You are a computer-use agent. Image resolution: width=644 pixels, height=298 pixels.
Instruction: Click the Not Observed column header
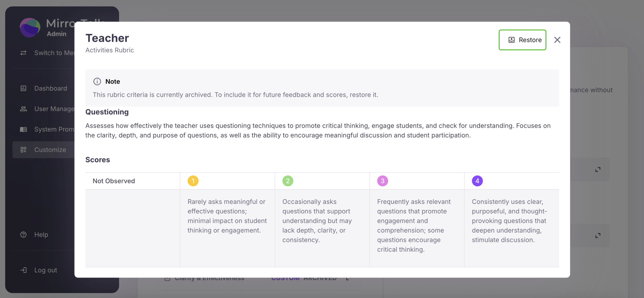(114, 181)
